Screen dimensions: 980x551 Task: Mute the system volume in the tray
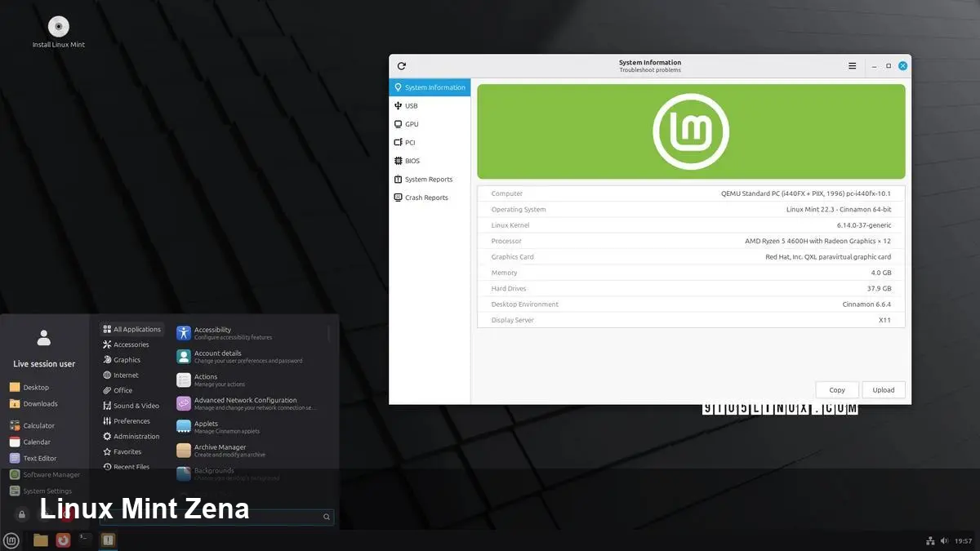[944, 540]
